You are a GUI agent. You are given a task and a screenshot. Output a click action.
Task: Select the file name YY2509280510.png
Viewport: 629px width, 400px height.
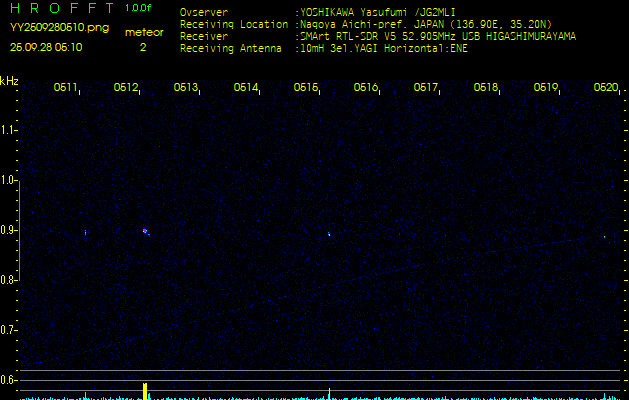(59, 27)
